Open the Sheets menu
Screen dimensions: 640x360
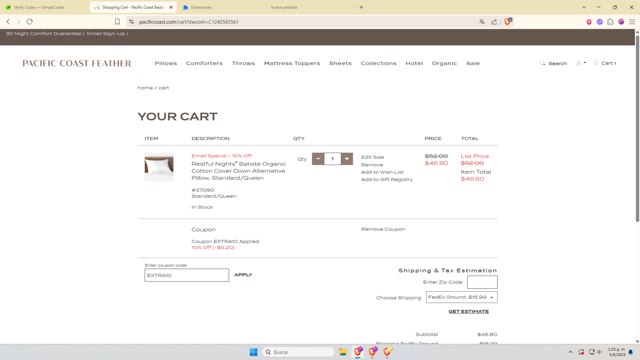click(340, 63)
